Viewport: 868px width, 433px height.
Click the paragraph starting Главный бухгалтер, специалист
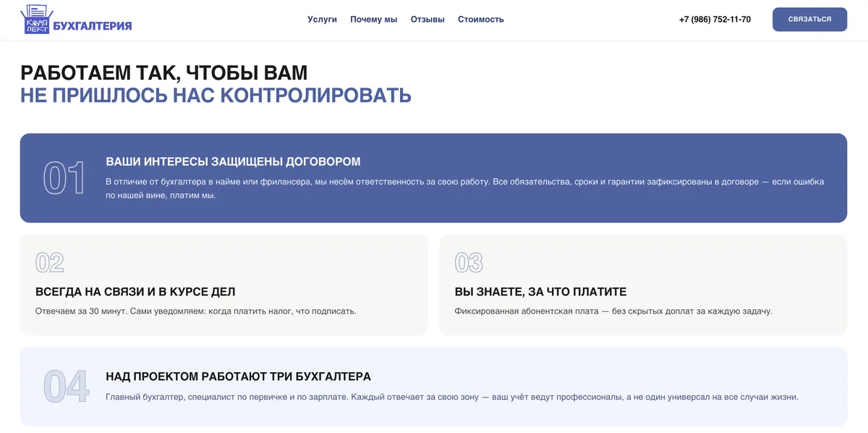pyautogui.click(x=452, y=397)
